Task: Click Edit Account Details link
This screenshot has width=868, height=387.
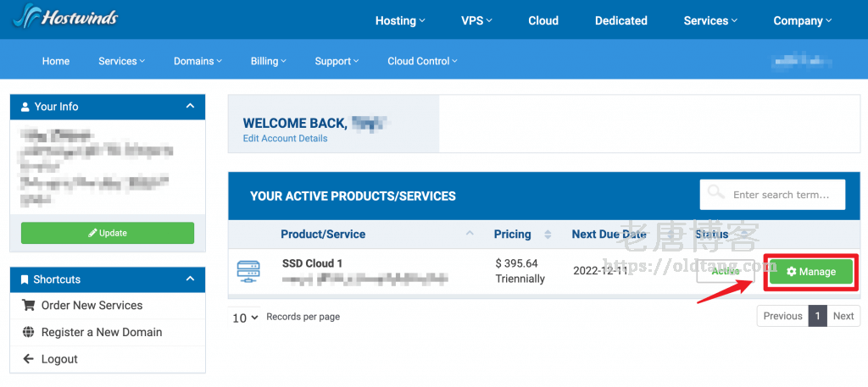Action: coord(285,138)
